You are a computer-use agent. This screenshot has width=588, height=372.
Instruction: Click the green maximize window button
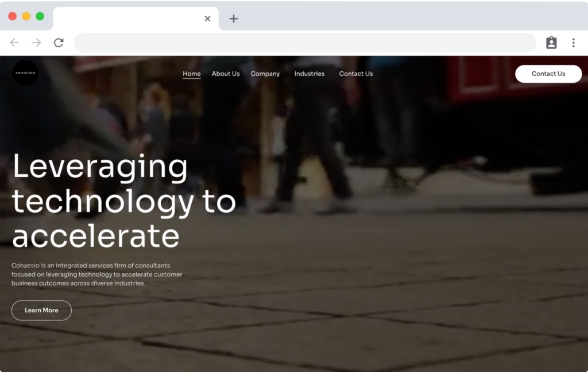click(x=40, y=16)
